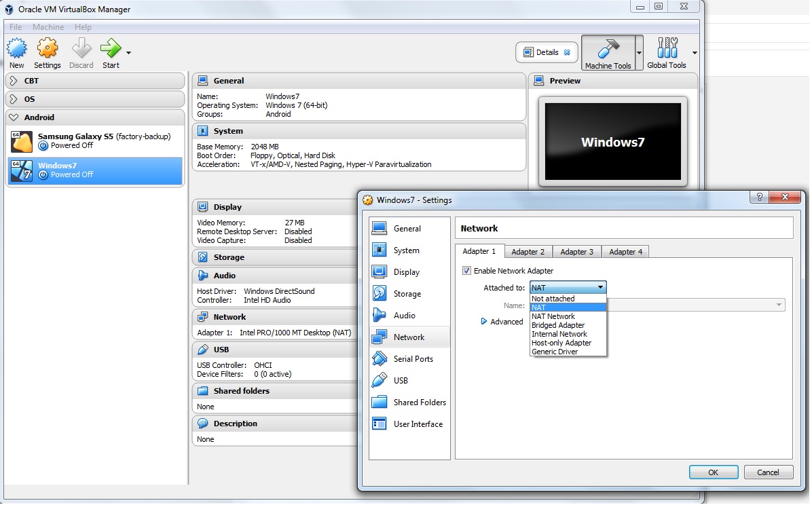This screenshot has width=812, height=505.
Task: Click the System section chip icon in details
Action: click(203, 131)
